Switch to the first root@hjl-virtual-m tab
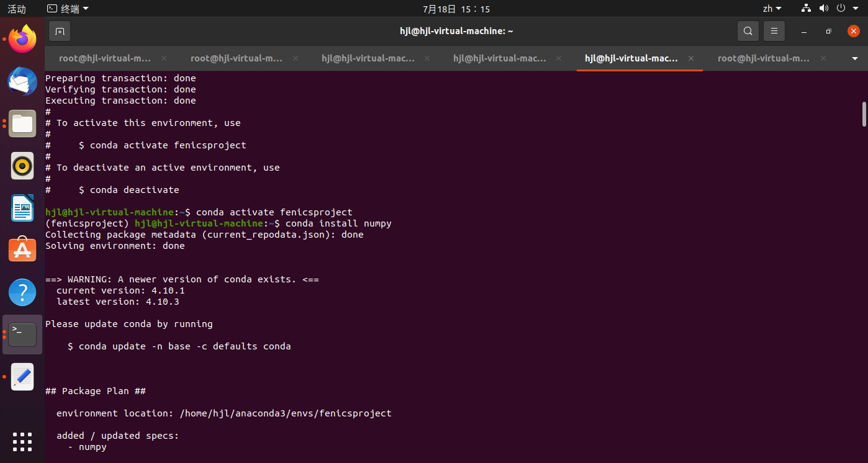Screen dimensions: 868x463 [104, 58]
